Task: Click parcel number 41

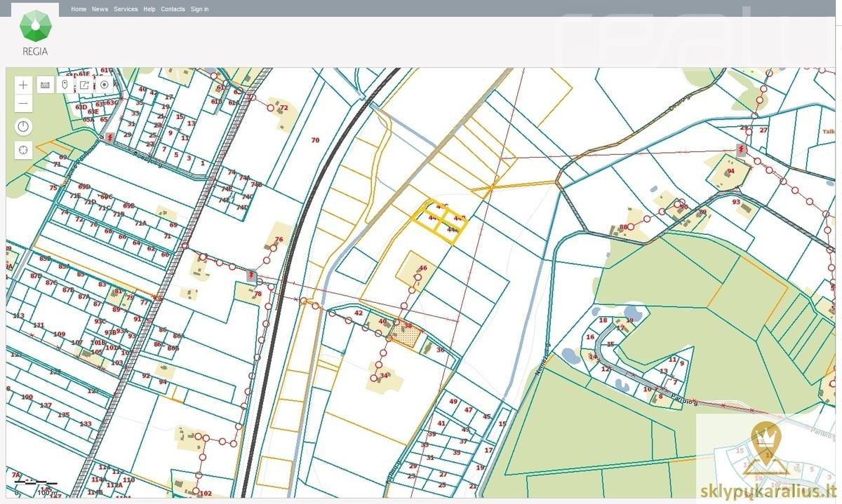Action: pyautogui.click(x=441, y=423)
